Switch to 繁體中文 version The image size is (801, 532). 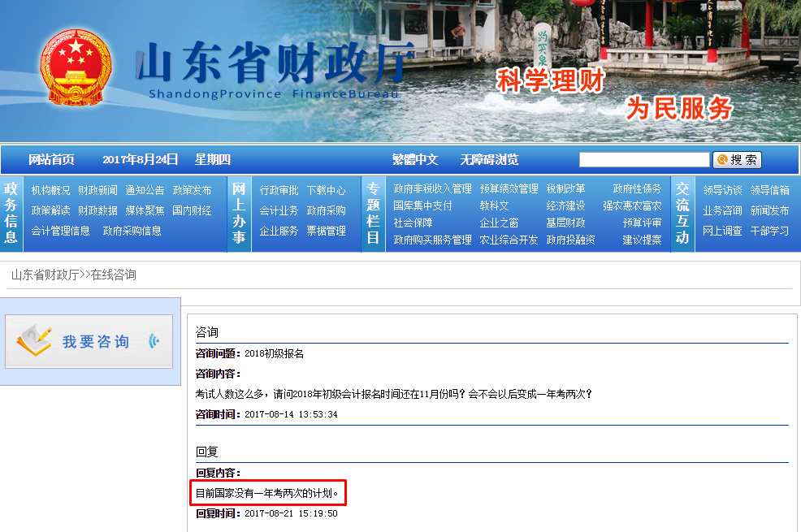(415, 159)
